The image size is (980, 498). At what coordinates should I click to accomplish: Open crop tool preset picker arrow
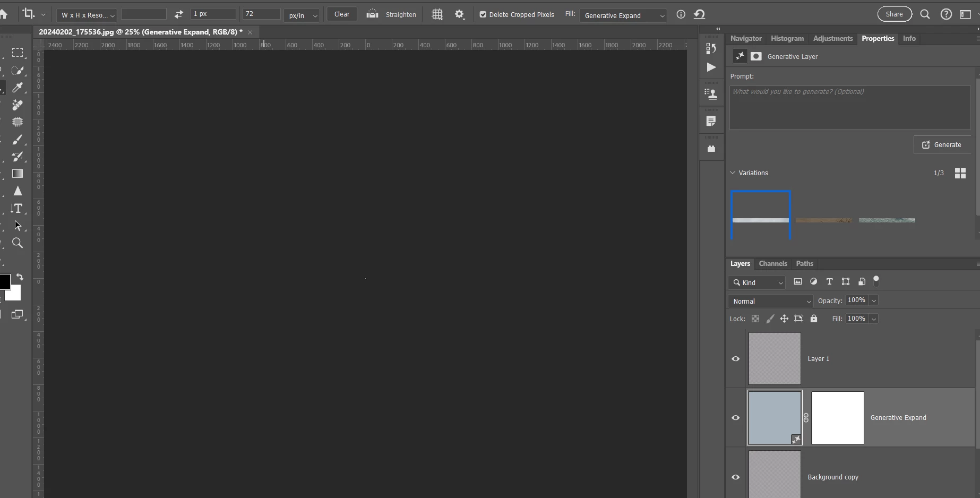click(43, 15)
